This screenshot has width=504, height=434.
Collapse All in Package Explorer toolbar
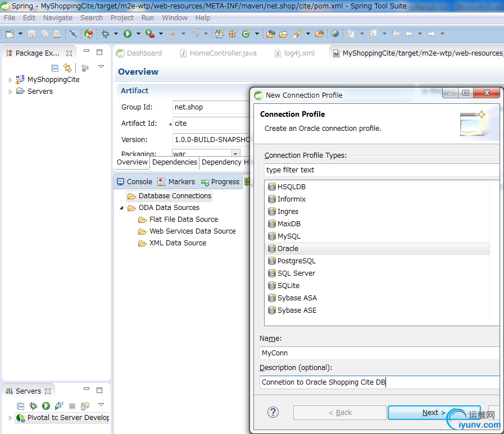click(55, 68)
